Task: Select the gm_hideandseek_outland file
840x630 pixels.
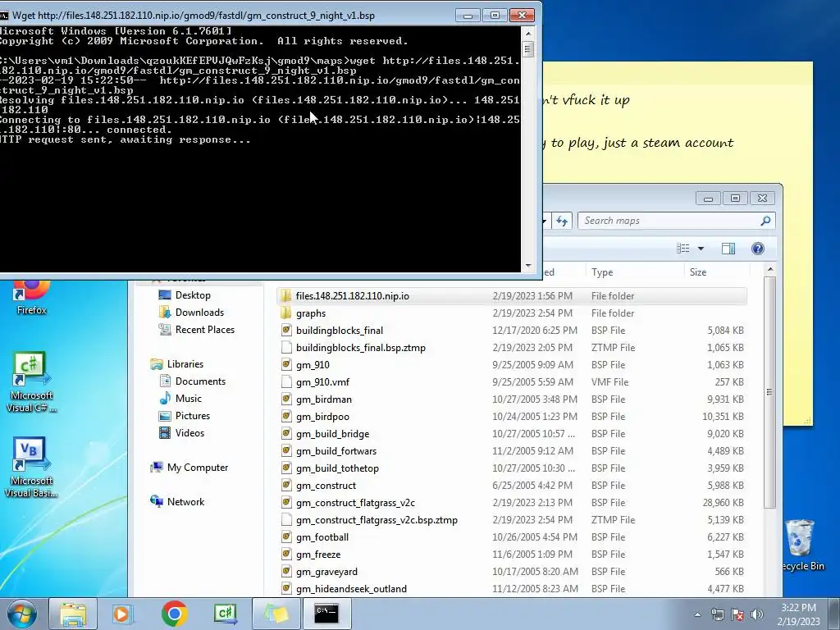Action: tap(512, 588)
